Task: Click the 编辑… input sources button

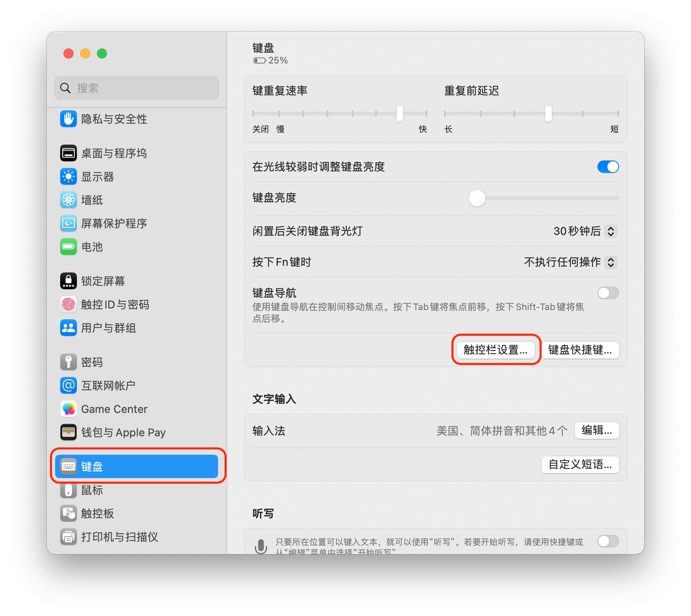Action: coord(597,430)
